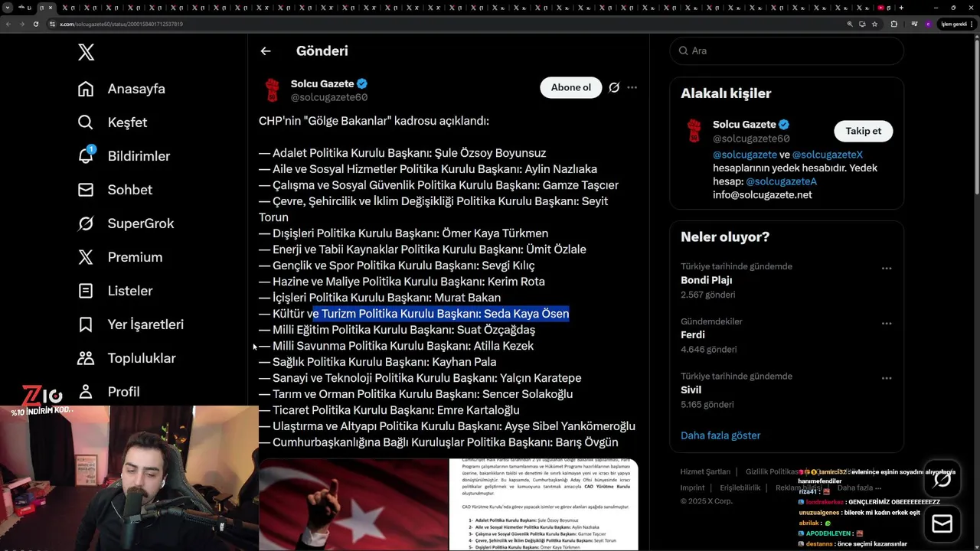Image resolution: width=980 pixels, height=551 pixels.
Task: Bookmark this page with the star icon
Action: tap(875, 24)
